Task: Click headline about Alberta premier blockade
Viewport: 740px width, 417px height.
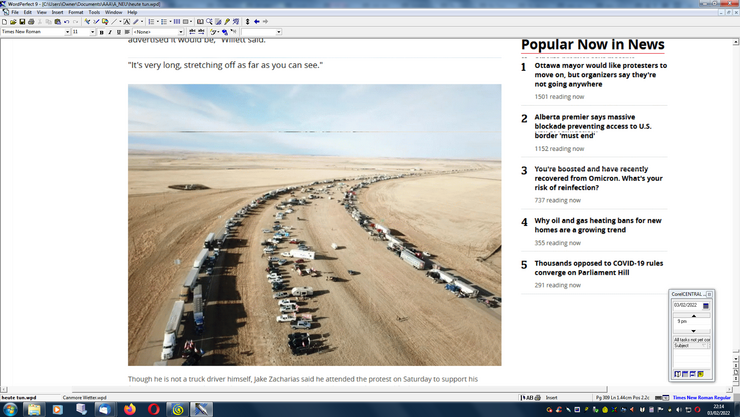Action: point(593,126)
